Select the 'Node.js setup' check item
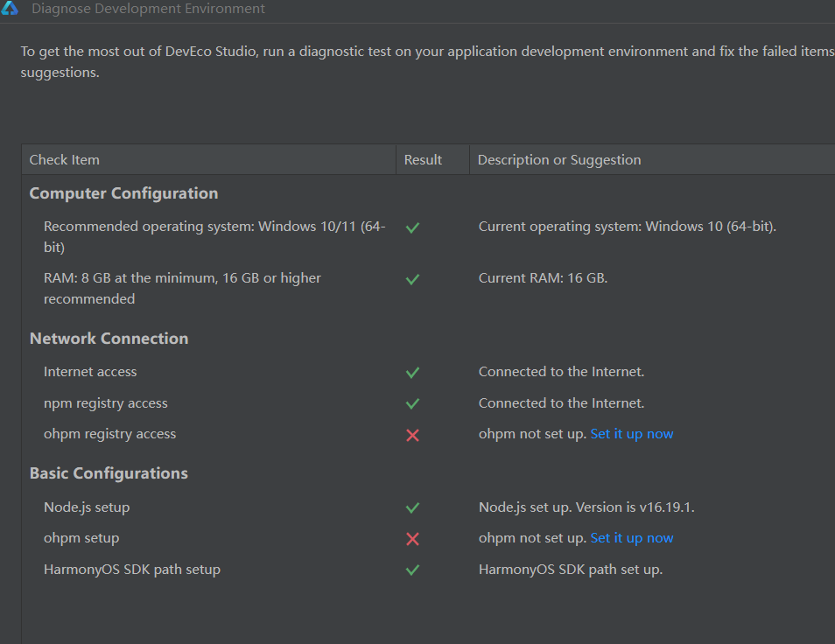 [x=87, y=507]
